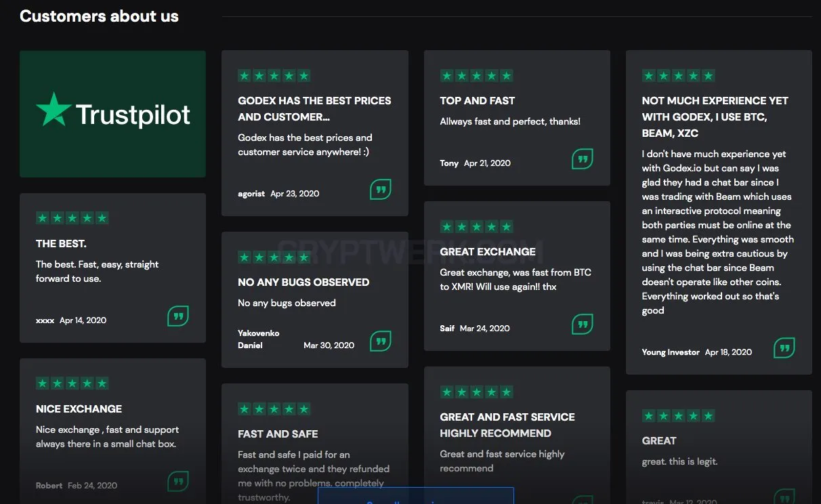Click star rating on NO ANY BUGS OBSERVED review
This screenshot has width=821, height=504.
pyautogui.click(x=274, y=257)
